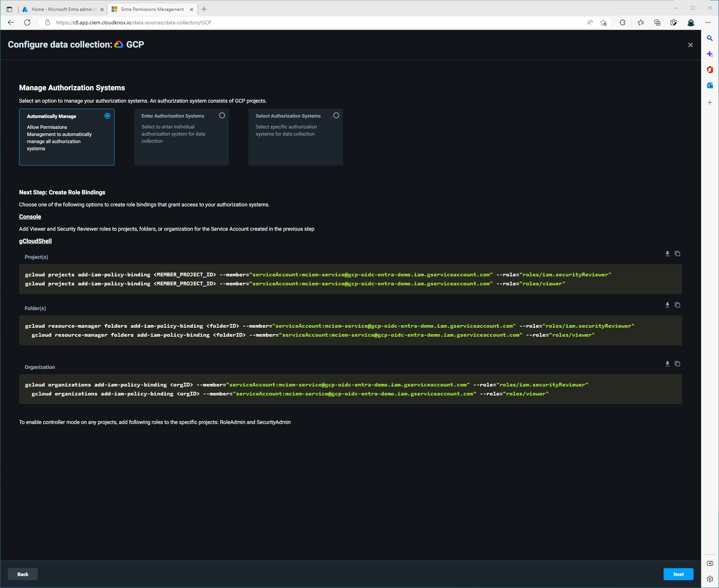The width and height of the screenshot is (719, 588).
Task: Refresh the current page
Action: pyautogui.click(x=27, y=22)
